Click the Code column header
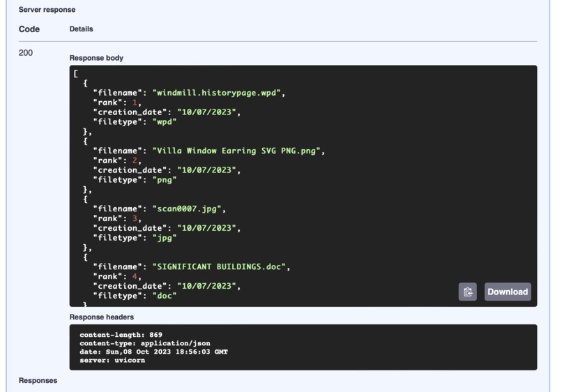Viewport: 562px width, 392px height. coord(29,29)
